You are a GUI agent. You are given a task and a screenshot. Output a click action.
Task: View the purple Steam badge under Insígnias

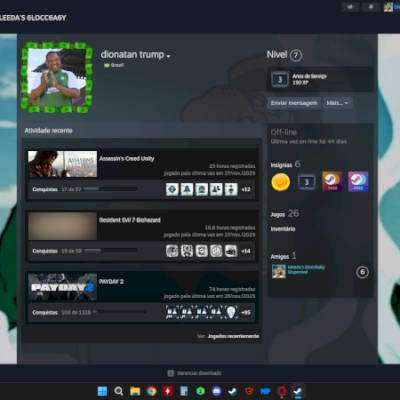click(x=358, y=182)
